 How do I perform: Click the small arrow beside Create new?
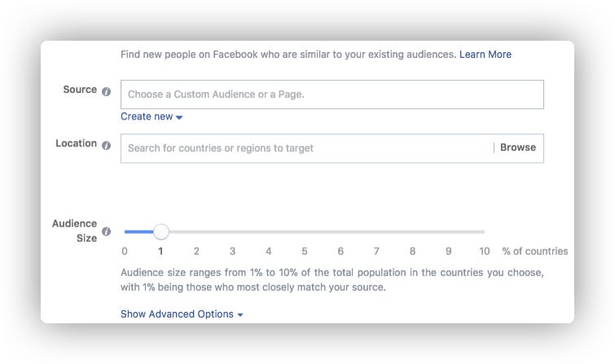coord(179,117)
